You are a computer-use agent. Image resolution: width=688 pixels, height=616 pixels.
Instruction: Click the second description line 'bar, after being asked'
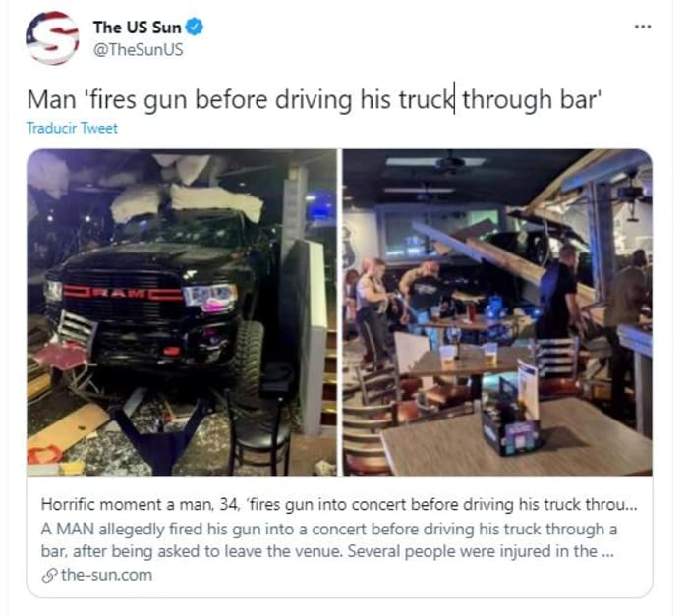coord(326,552)
